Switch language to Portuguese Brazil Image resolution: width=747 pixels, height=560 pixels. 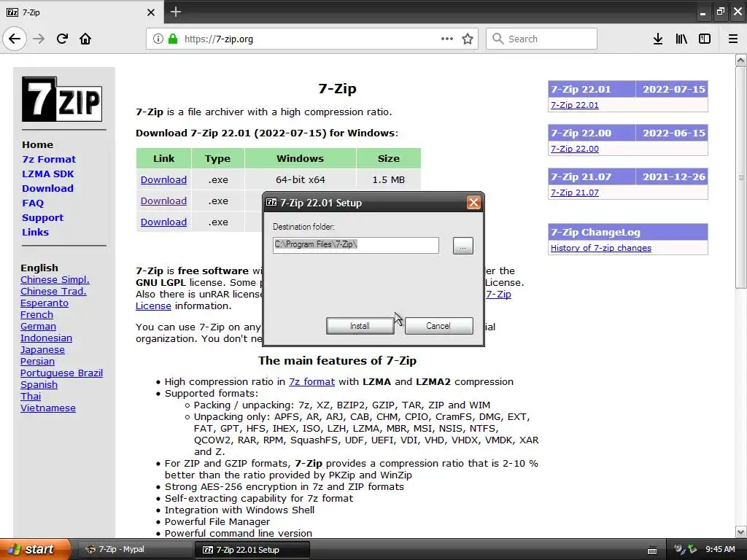tap(61, 373)
